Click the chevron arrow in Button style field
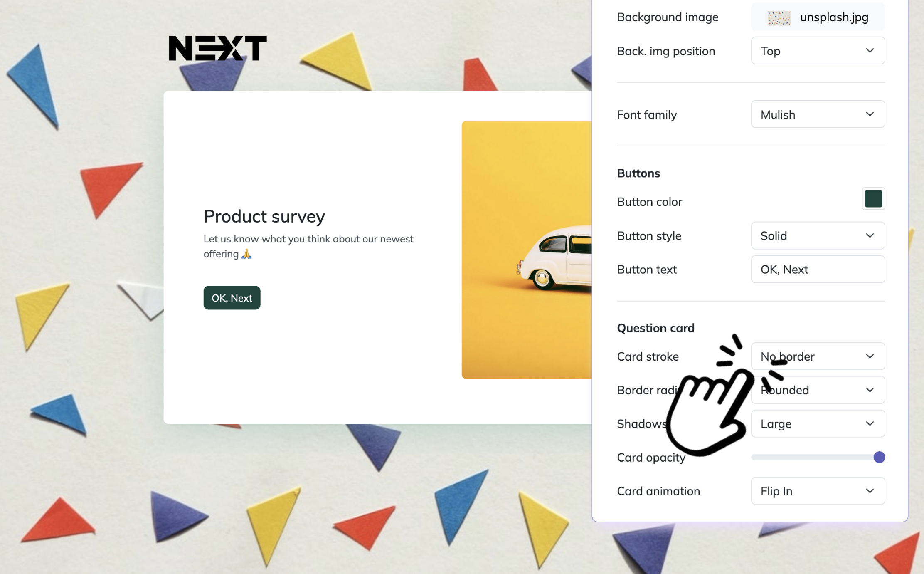Viewport: 924px width, 574px height. [x=870, y=236]
